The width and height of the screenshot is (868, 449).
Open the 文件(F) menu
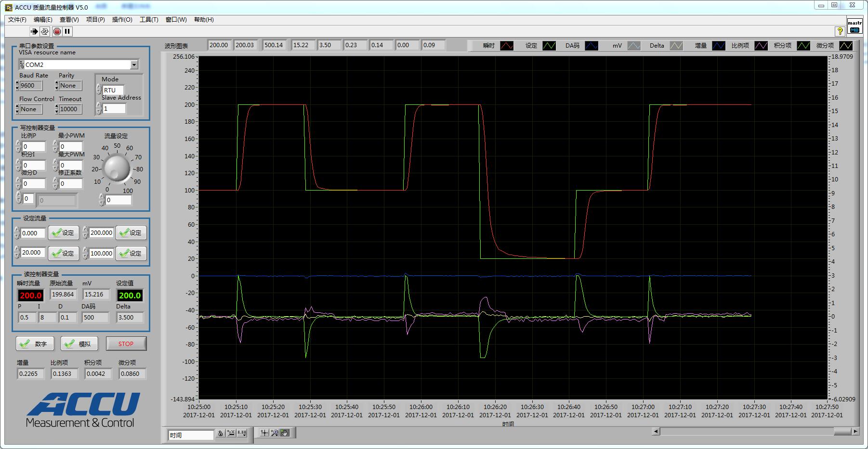tap(17, 20)
